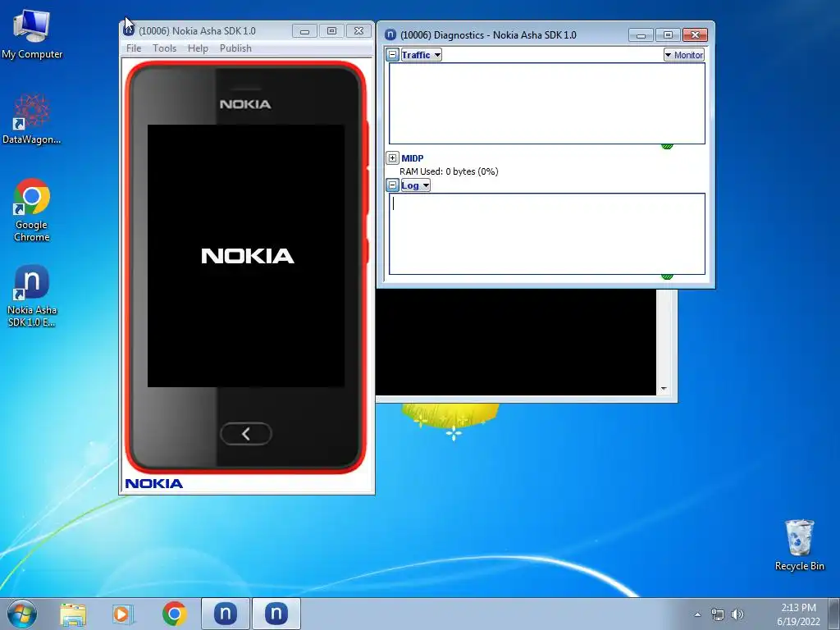The height and width of the screenshot is (630, 840).
Task: Open the Help menu
Action: pos(198,48)
